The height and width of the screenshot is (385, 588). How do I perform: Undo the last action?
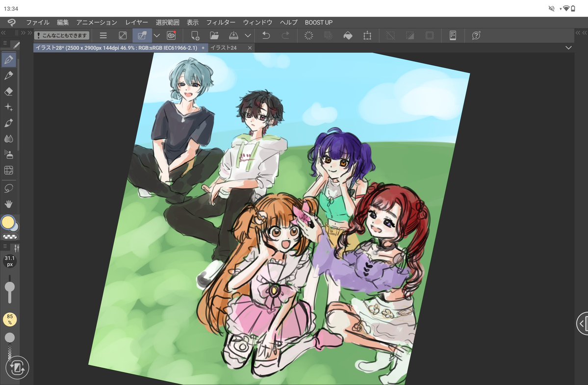(x=266, y=36)
